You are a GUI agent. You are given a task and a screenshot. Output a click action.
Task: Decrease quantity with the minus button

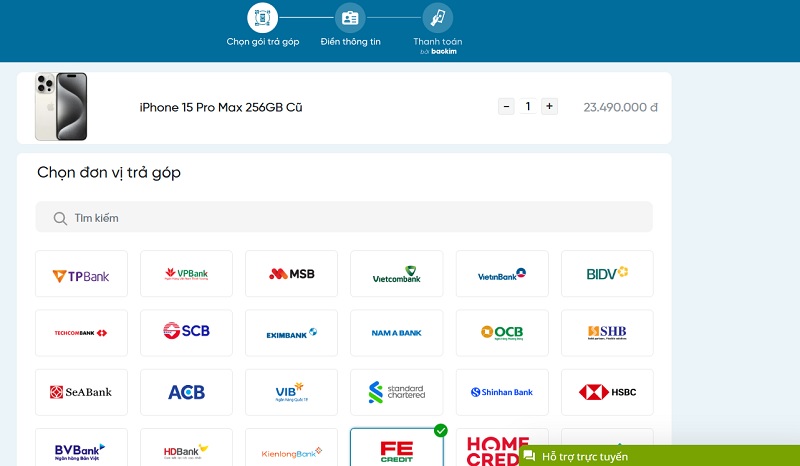pyautogui.click(x=506, y=106)
